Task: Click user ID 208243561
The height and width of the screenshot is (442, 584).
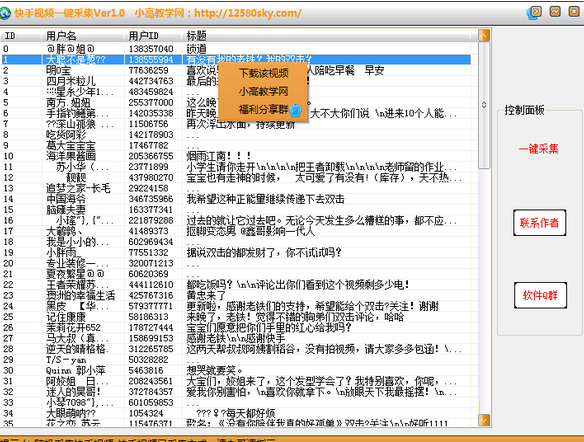Action: (151, 382)
